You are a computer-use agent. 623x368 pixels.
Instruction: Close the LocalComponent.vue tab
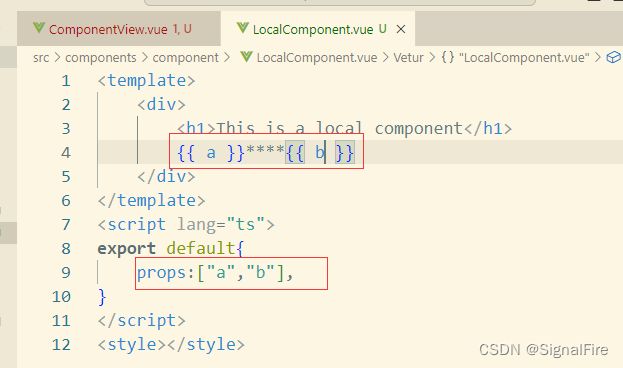[401, 29]
